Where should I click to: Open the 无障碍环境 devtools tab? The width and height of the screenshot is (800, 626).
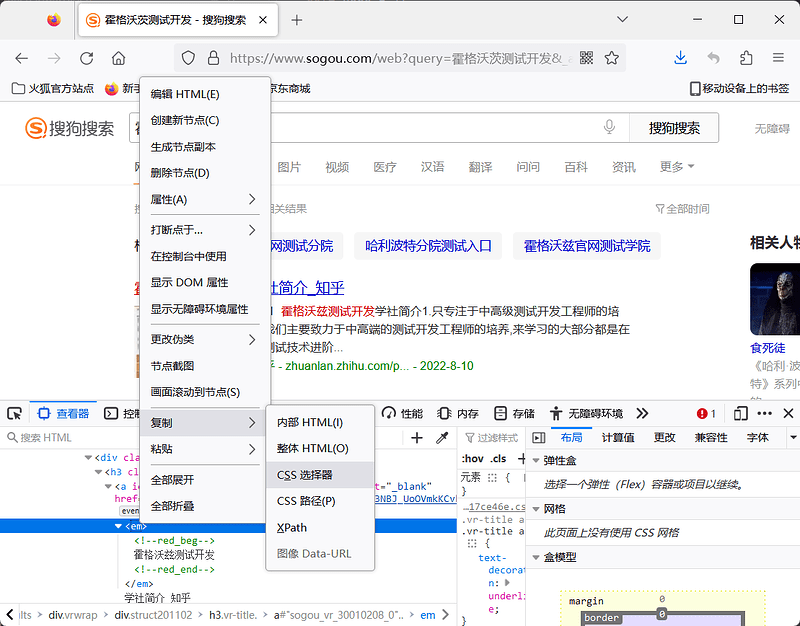(x=586, y=413)
